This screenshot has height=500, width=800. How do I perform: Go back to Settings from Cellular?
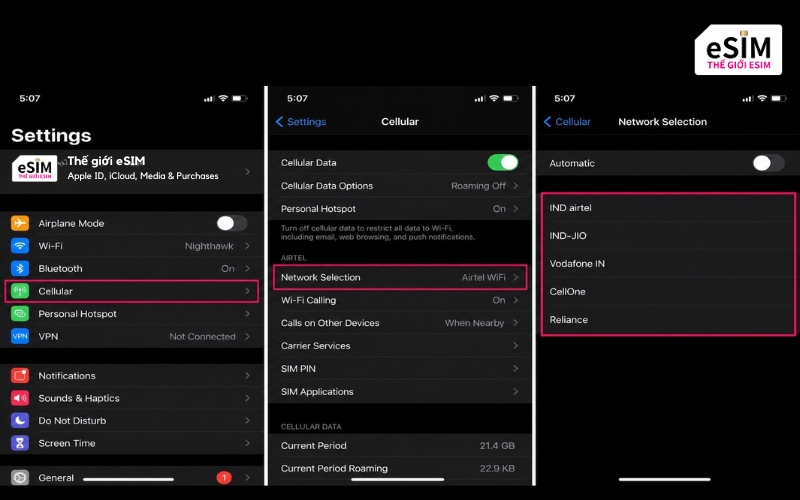pos(301,122)
